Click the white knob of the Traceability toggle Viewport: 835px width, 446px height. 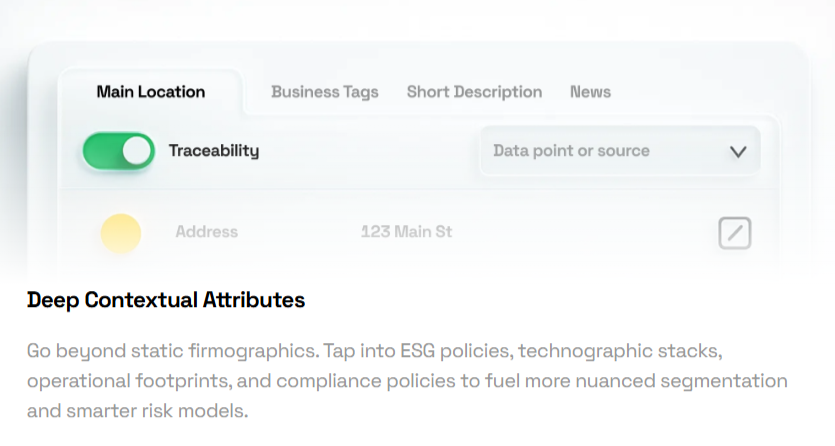point(137,151)
